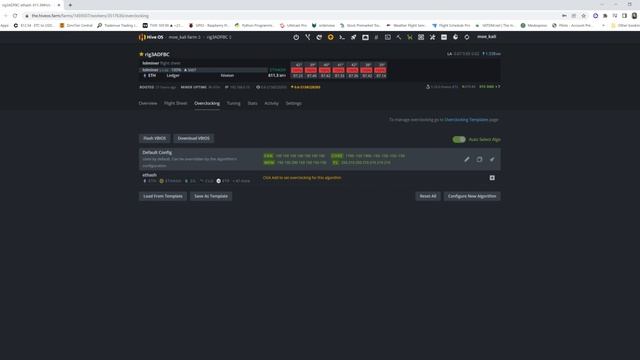Toggle Auto Select Algo switch
This screenshot has width=640, height=360.
coord(459,139)
